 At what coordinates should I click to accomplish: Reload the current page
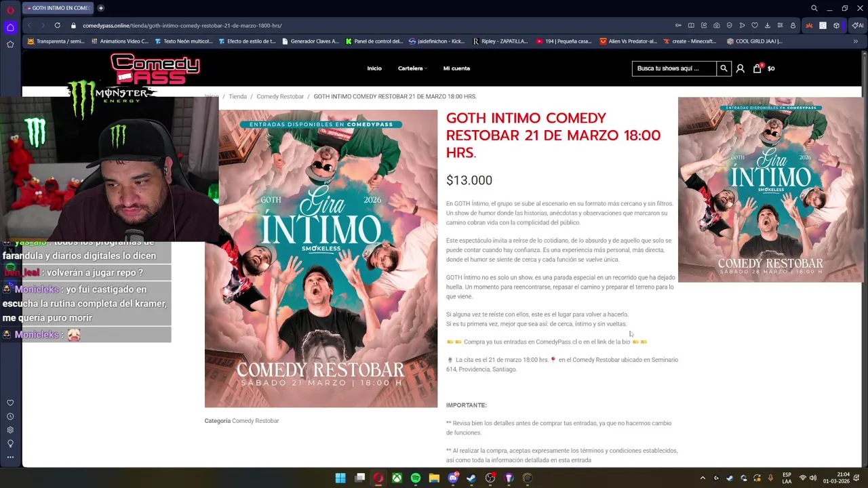[x=57, y=25]
